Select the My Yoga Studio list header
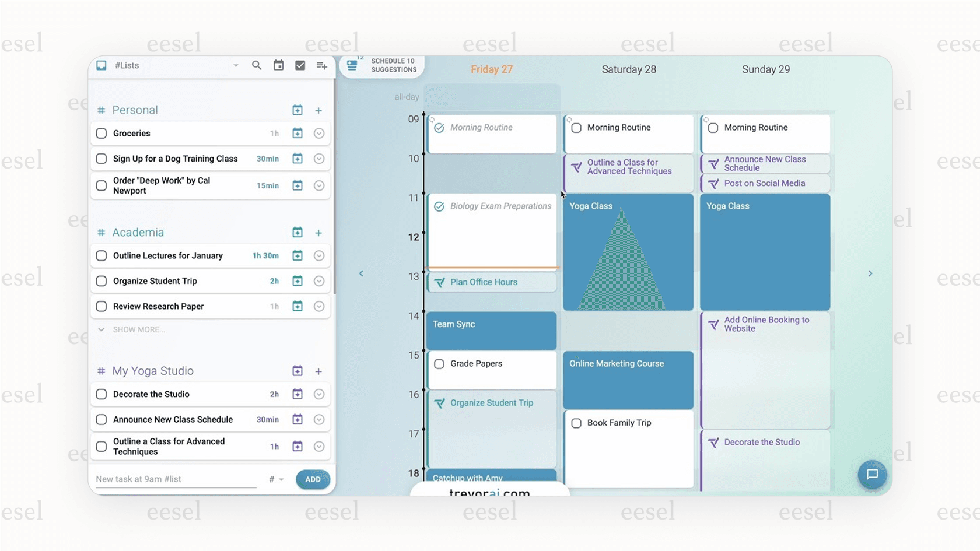This screenshot has height=551, width=980. (x=152, y=371)
